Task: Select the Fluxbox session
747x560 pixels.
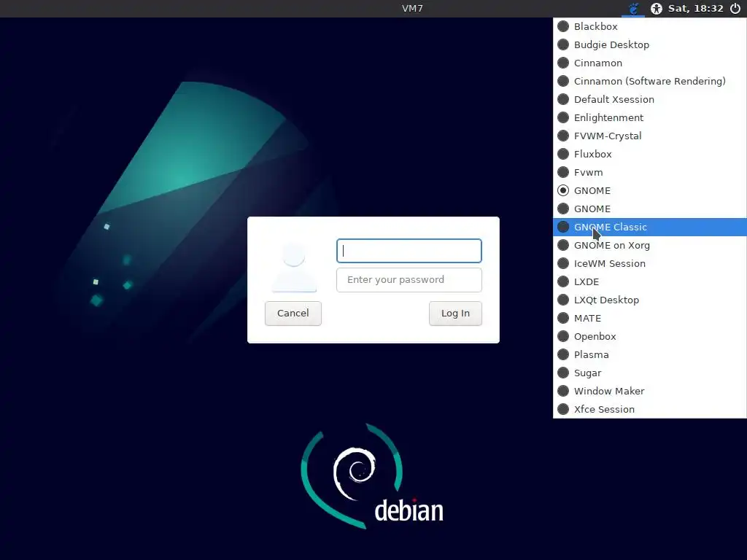Action: (x=650, y=155)
